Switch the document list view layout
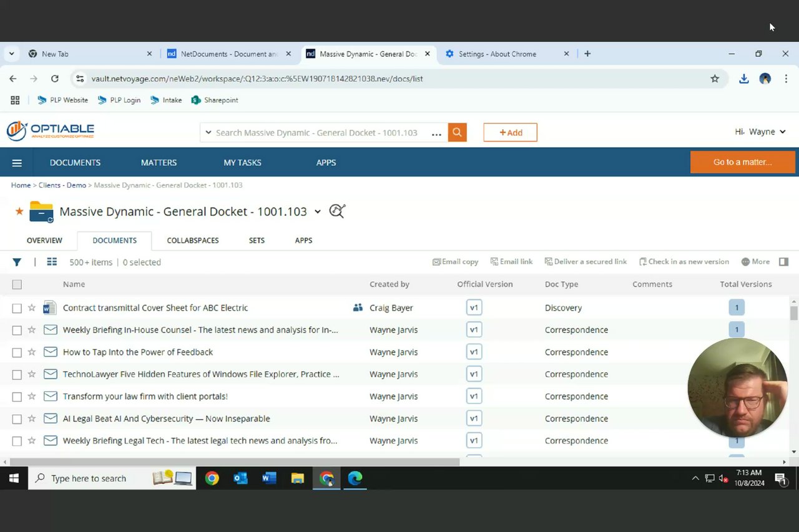799x532 pixels. coord(52,262)
